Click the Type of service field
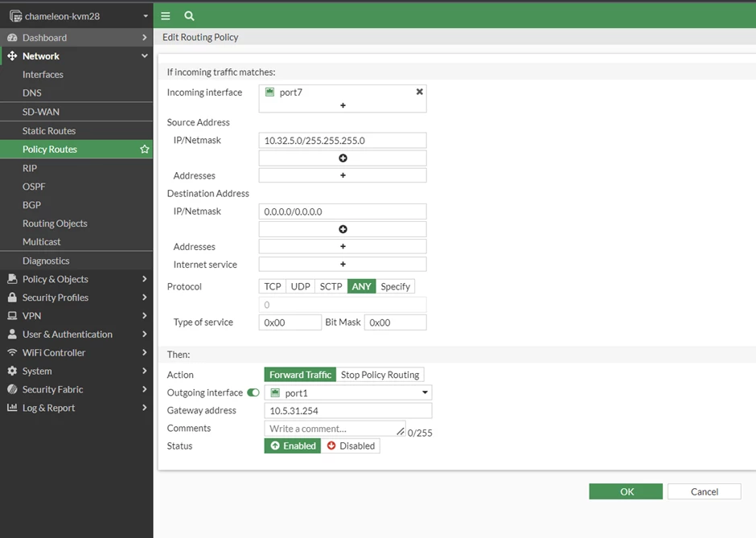 coord(290,322)
